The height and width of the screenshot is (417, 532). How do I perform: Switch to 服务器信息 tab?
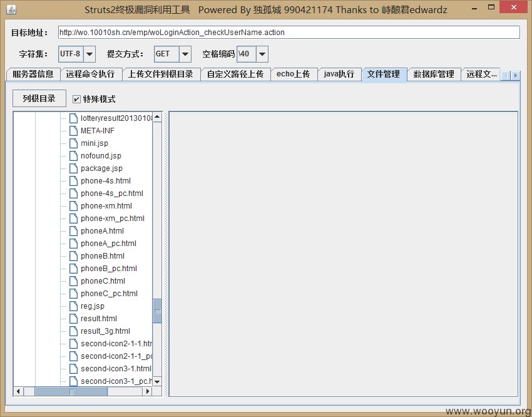click(x=33, y=75)
